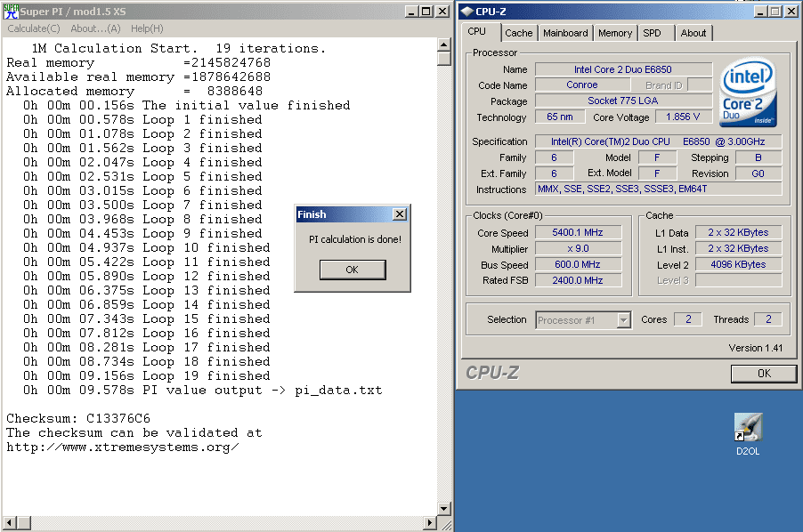
Task: Click the Super PI title bar icon
Action: point(11,12)
